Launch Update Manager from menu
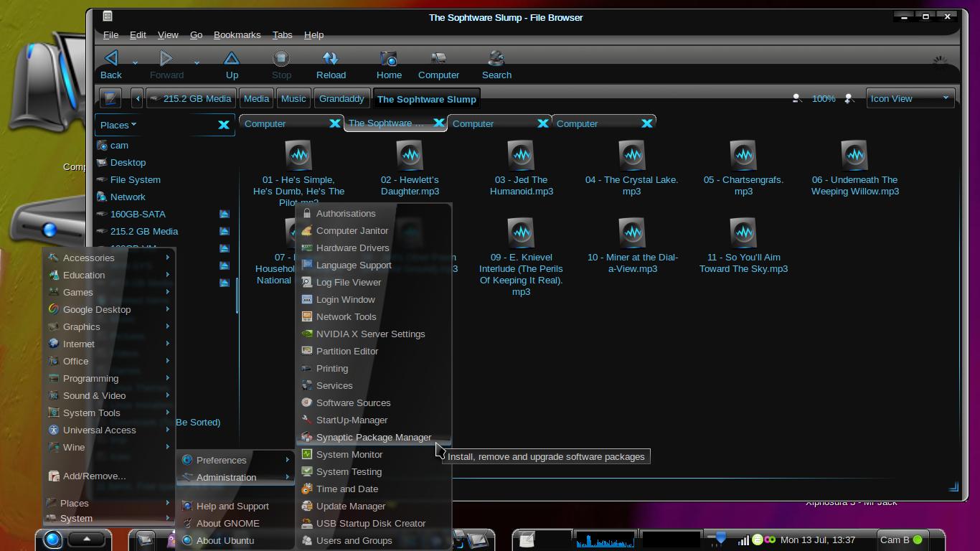This screenshot has width=980, height=551. point(373,506)
